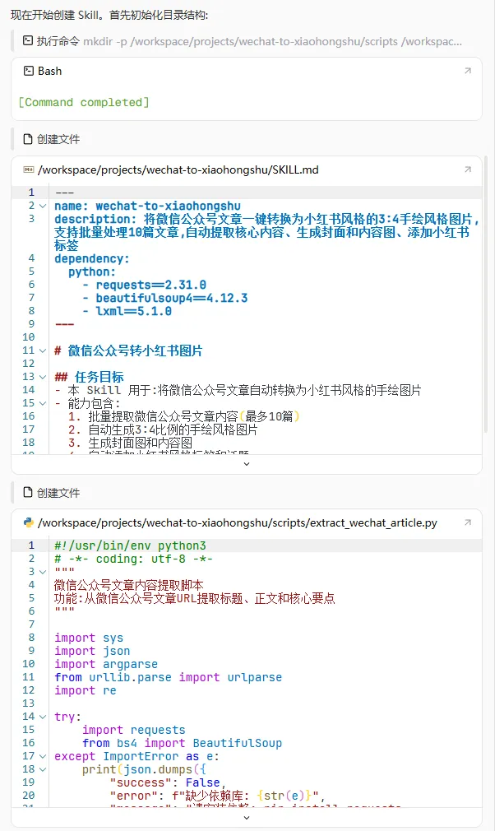Collapse print fold at Python line 18
The image size is (504, 831).
click(43, 769)
